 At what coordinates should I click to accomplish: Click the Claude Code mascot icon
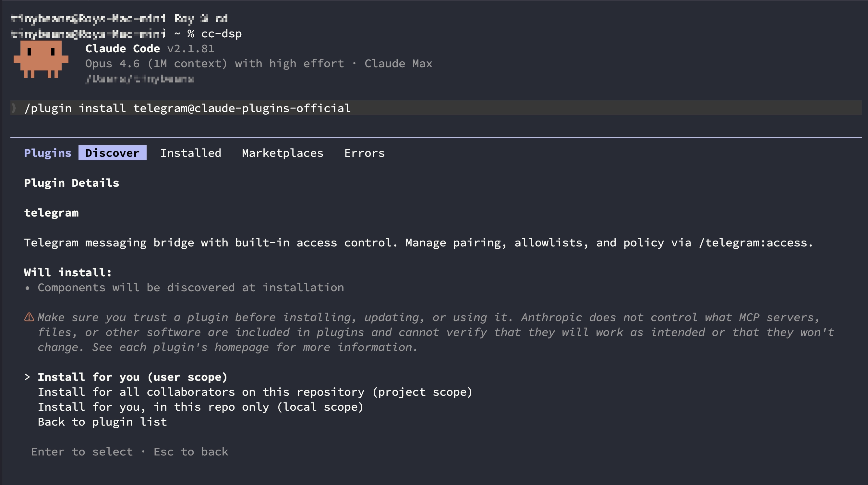(41, 59)
